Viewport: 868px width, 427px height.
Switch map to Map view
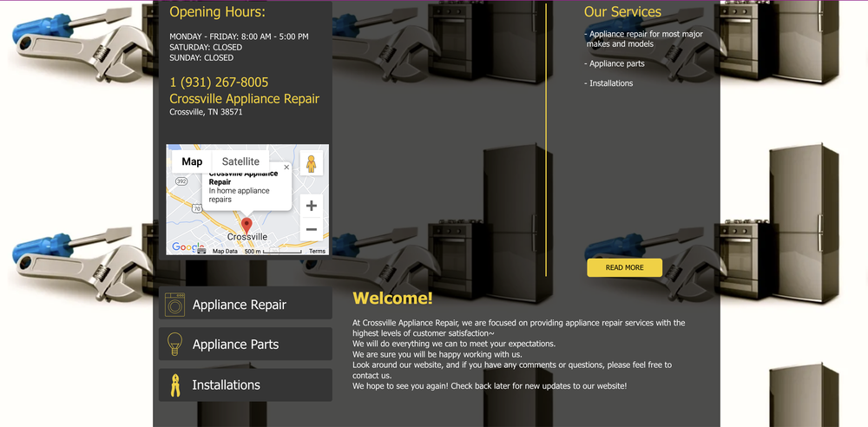coord(192,161)
